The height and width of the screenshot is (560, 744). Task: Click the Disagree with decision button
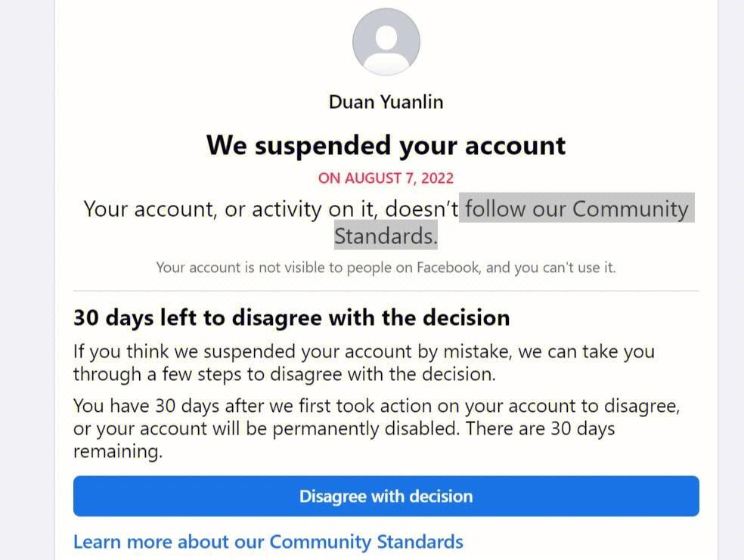tap(386, 496)
